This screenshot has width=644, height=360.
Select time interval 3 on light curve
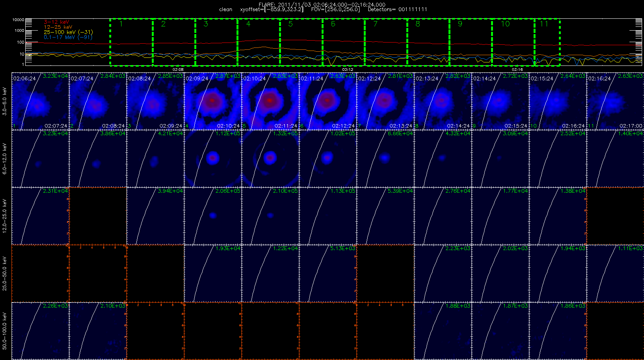(x=217, y=42)
